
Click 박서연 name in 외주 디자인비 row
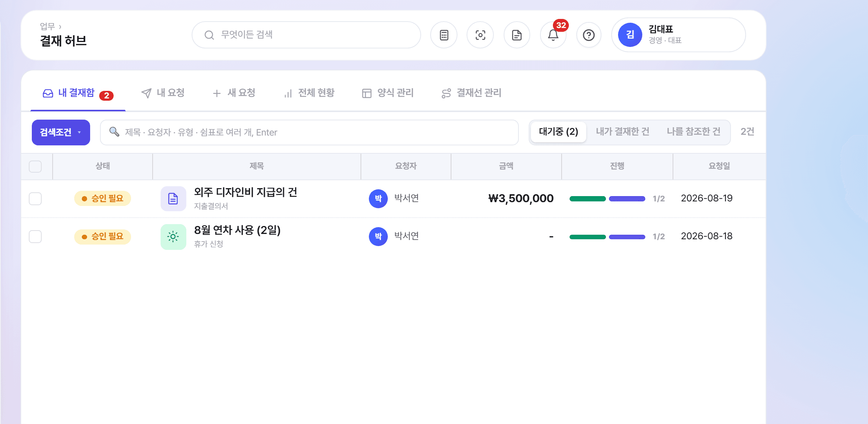click(406, 198)
